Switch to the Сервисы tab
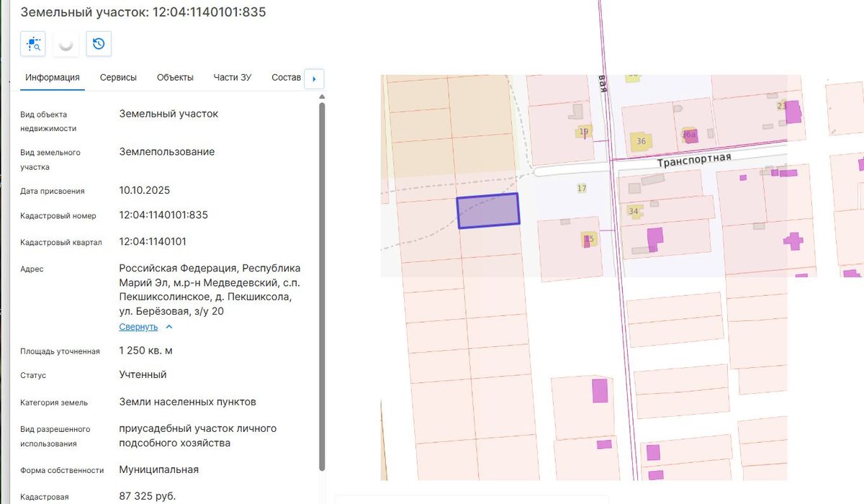Image resolution: width=864 pixels, height=504 pixels. 118,78
